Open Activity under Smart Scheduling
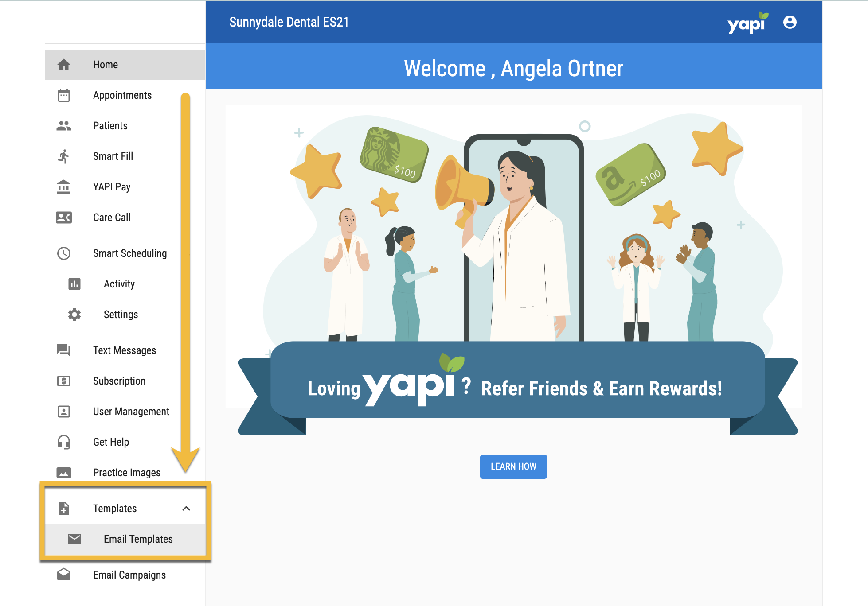This screenshot has height=606, width=868. 125,284
